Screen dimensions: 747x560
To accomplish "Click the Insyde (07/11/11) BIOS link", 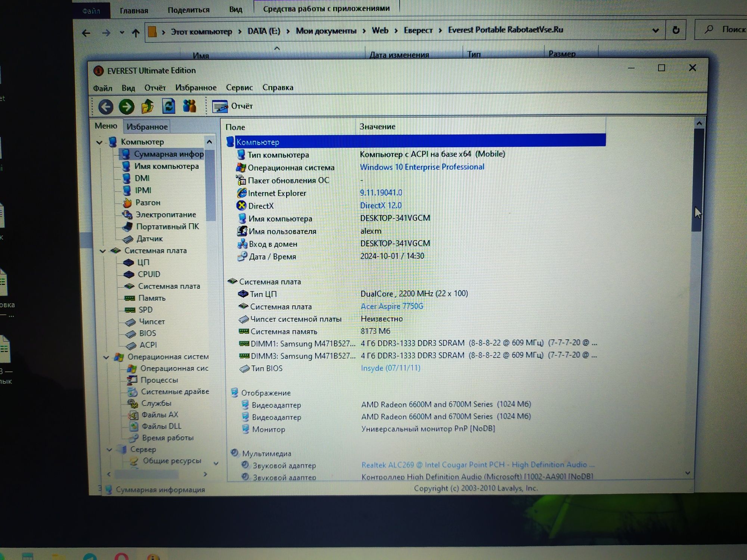I will 390,368.
